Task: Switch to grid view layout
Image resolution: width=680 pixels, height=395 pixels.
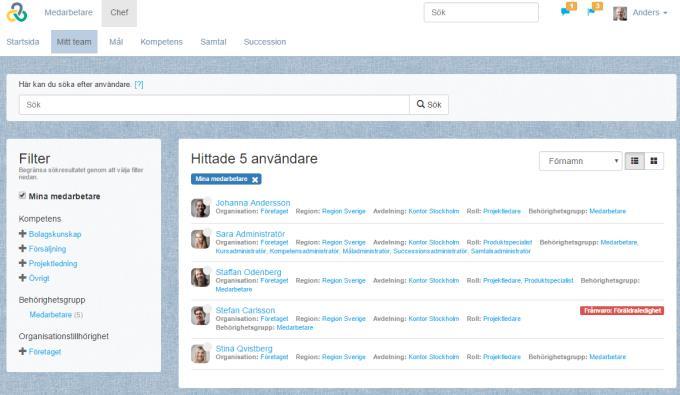Action: (654, 161)
